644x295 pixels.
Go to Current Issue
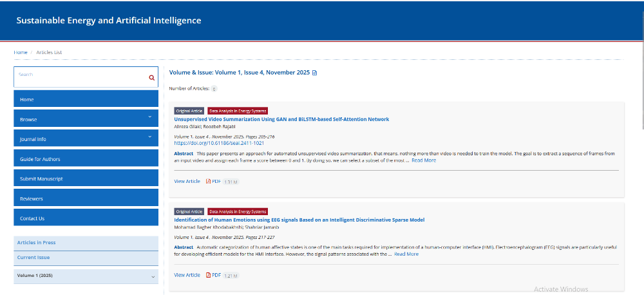coord(33,258)
